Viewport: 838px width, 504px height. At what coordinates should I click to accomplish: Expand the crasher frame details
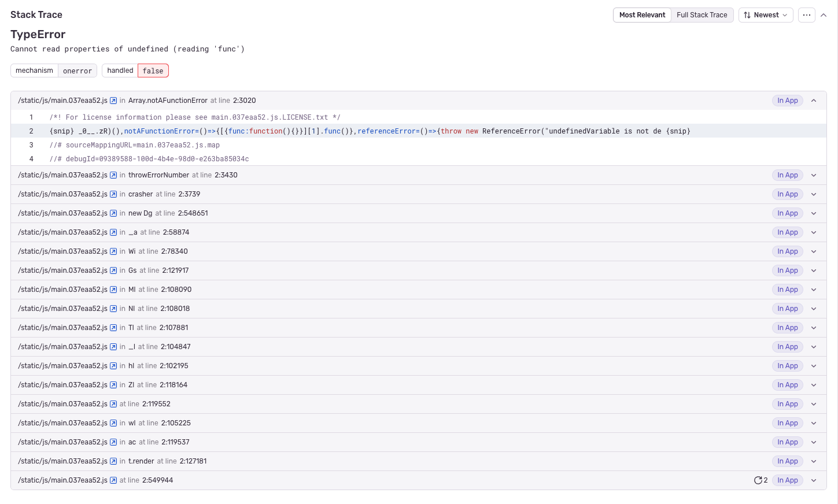click(x=813, y=194)
